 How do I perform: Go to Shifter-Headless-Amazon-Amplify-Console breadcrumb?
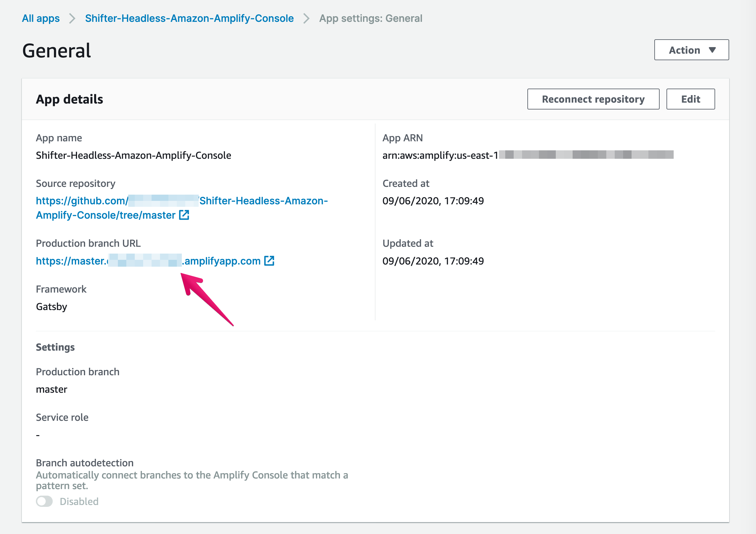coord(189,18)
